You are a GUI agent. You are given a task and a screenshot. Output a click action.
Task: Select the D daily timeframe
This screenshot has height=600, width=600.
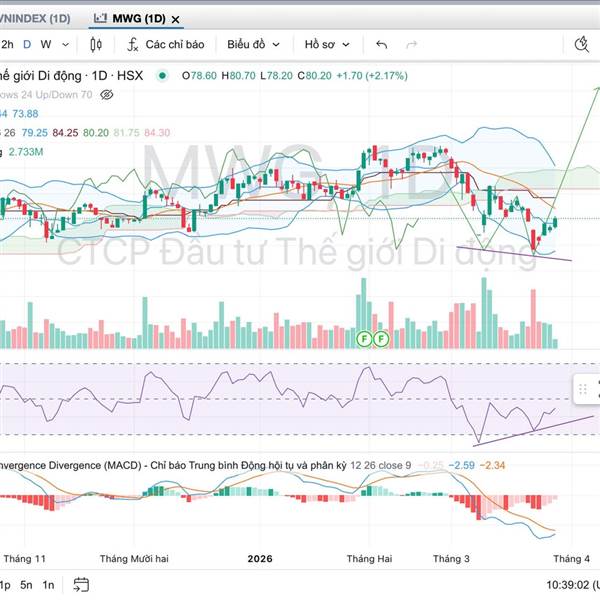click(27, 44)
